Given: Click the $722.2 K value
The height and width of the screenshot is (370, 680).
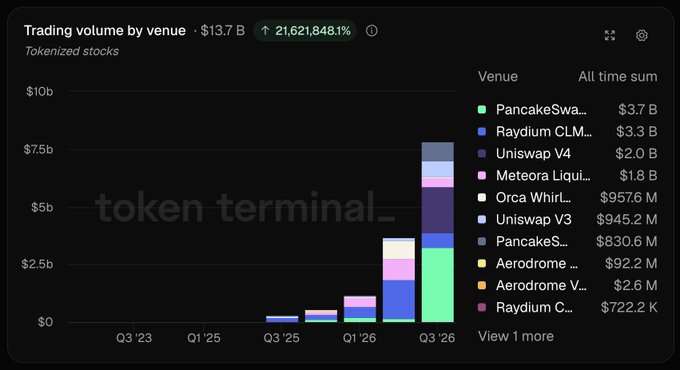Looking at the screenshot, I should [629, 307].
